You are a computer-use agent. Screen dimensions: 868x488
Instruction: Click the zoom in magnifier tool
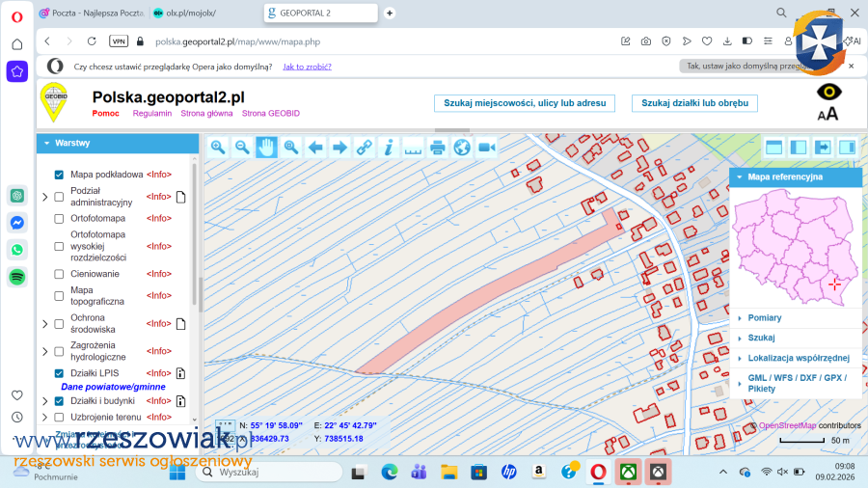click(x=218, y=148)
